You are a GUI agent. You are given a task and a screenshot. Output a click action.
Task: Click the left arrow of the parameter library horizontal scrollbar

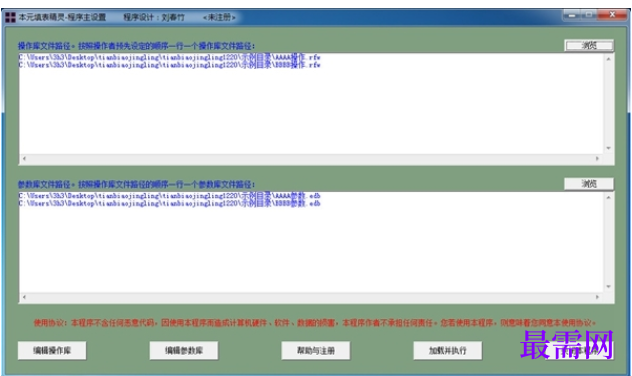[24, 297]
